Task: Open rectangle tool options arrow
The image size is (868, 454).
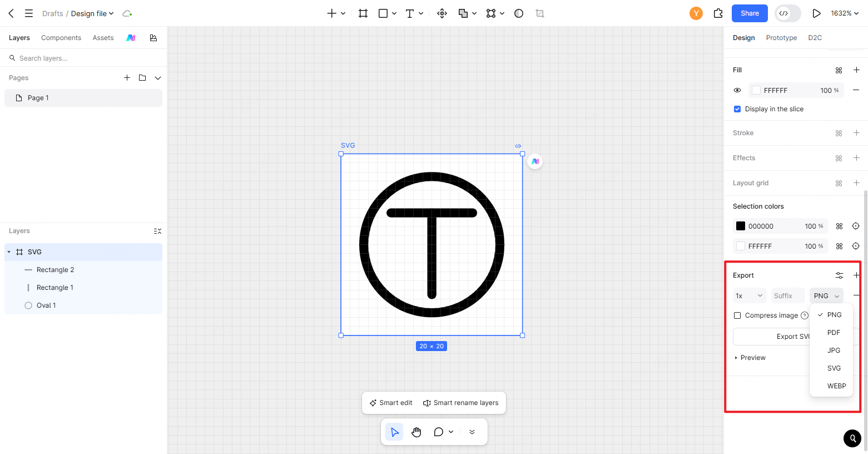Action: (x=394, y=13)
